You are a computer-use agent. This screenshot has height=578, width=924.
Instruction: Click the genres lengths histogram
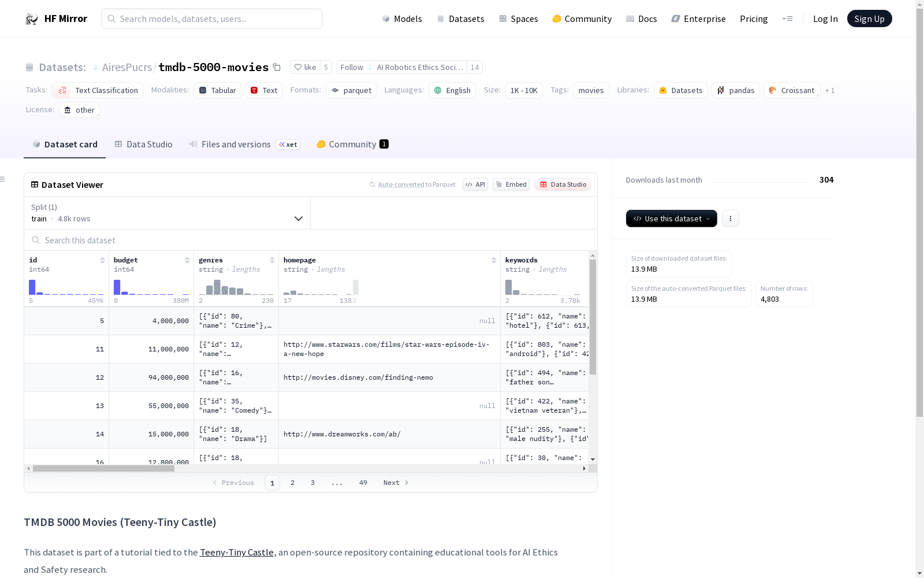click(236, 287)
